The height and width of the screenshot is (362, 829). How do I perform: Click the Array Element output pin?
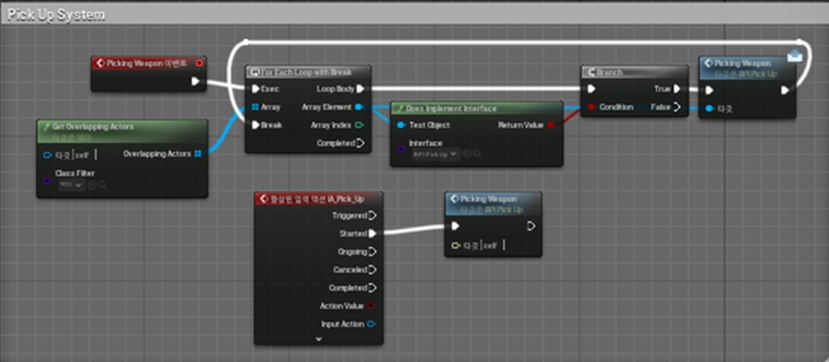click(x=360, y=107)
